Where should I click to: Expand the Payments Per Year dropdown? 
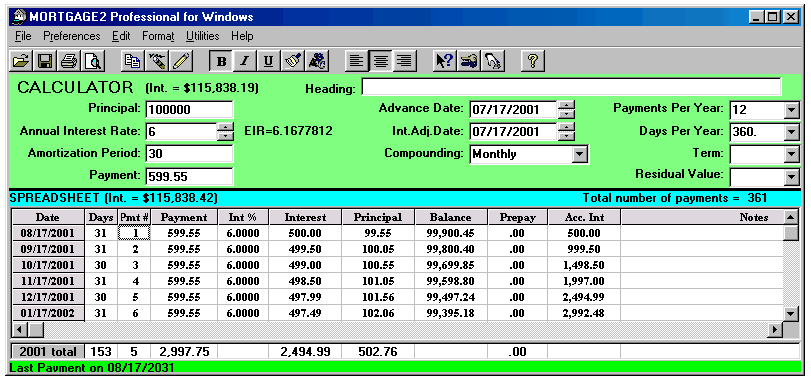click(x=791, y=110)
